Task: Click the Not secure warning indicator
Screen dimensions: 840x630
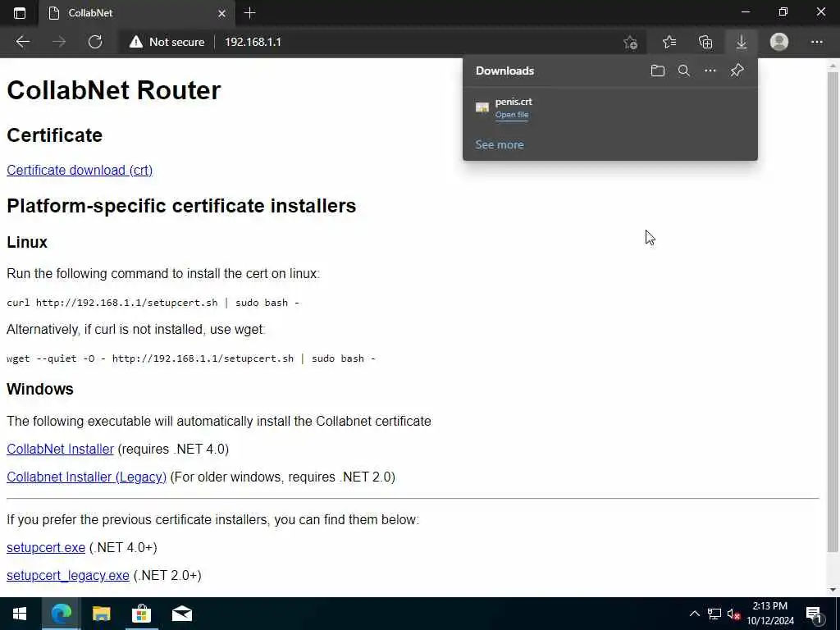Action: 167,42
